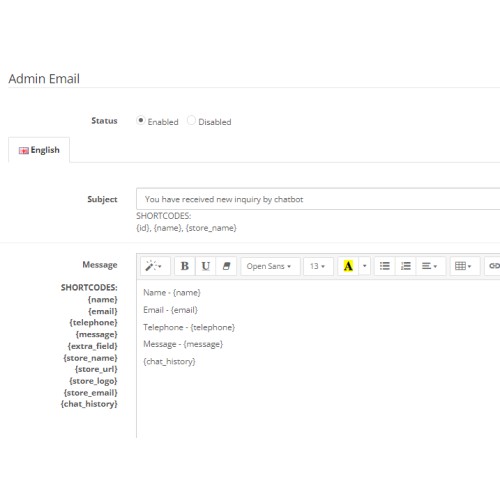Click the eraser remove font style icon
The height and width of the screenshot is (500, 500).
pos(226,266)
